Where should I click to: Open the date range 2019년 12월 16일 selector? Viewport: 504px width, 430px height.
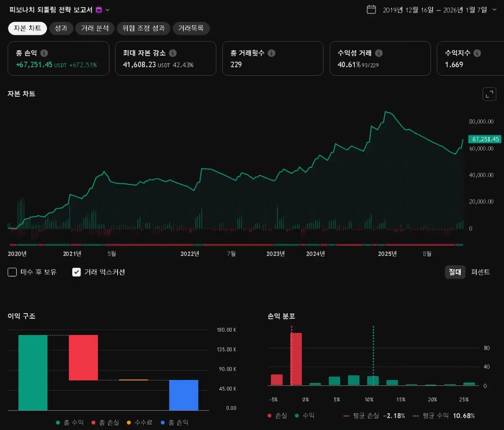pyautogui.click(x=435, y=10)
